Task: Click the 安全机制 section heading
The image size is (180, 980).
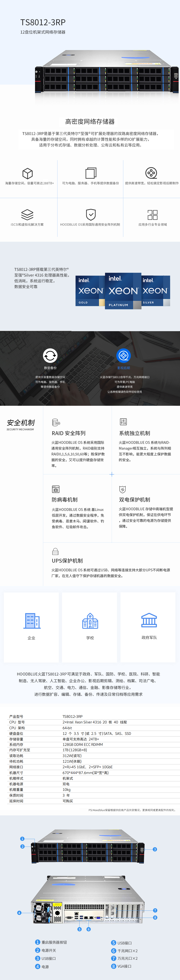Action: [x=21, y=423]
